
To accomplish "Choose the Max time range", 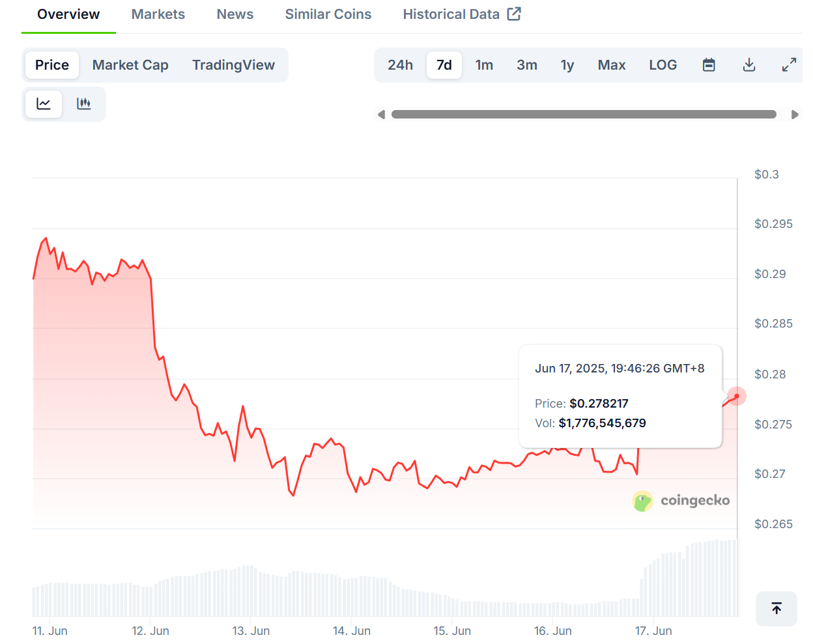I will [x=611, y=65].
